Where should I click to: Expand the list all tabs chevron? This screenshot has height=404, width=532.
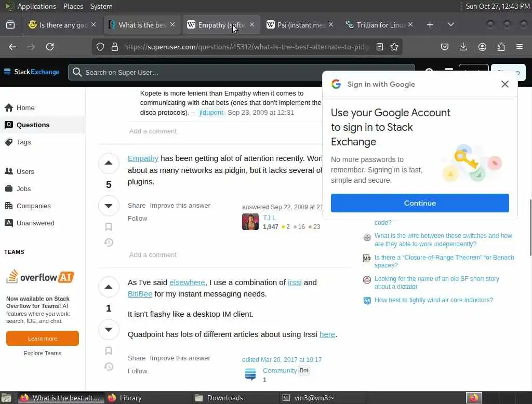point(450,25)
